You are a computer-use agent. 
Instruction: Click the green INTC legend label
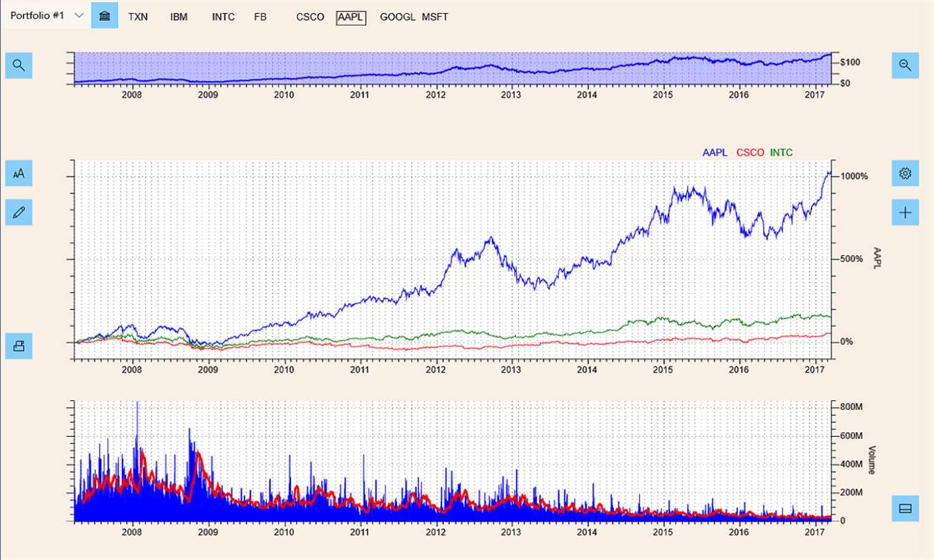point(781,153)
